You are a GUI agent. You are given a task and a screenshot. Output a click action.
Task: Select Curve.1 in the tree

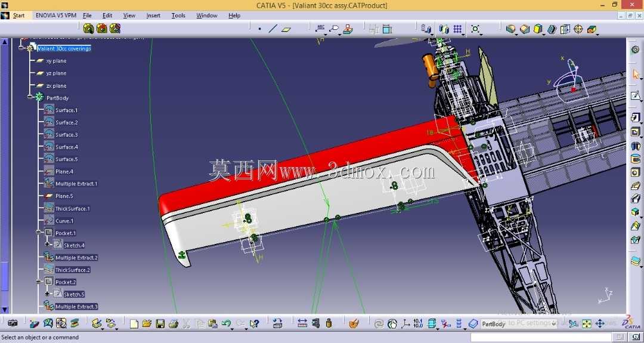(64, 221)
